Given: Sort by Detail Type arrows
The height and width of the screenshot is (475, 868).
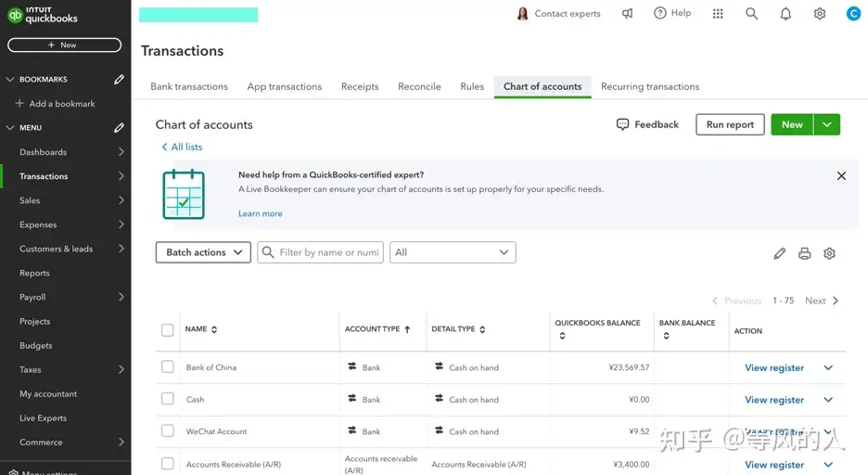Looking at the screenshot, I should click(x=483, y=329).
